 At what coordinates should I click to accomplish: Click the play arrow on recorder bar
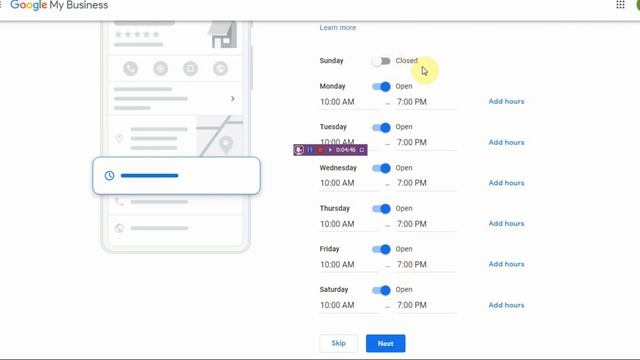coord(330,150)
